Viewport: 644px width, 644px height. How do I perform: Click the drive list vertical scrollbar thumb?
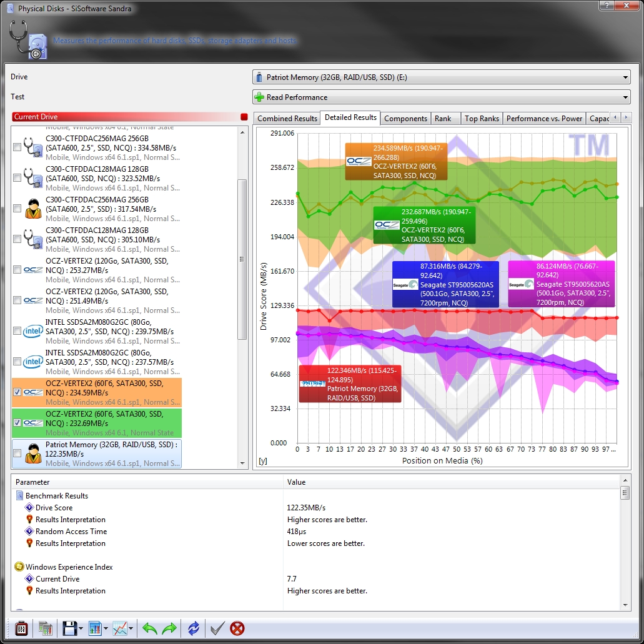pyautogui.click(x=243, y=259)
